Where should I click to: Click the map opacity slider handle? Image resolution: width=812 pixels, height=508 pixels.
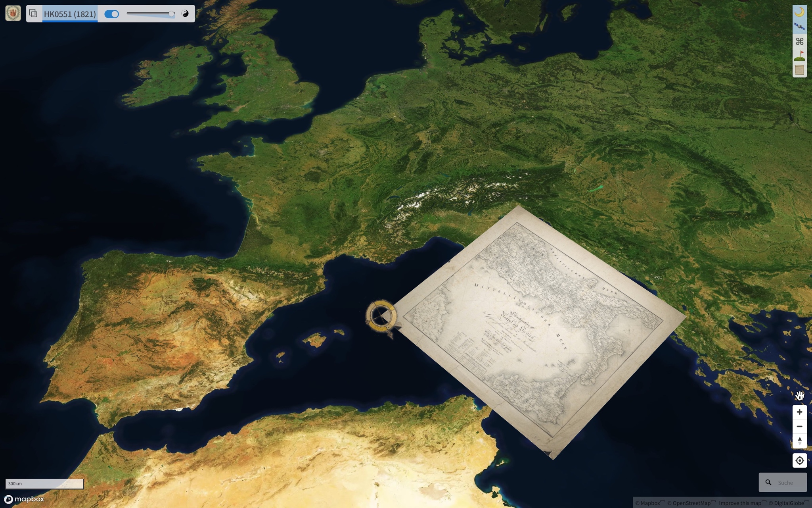coord(171,14)
